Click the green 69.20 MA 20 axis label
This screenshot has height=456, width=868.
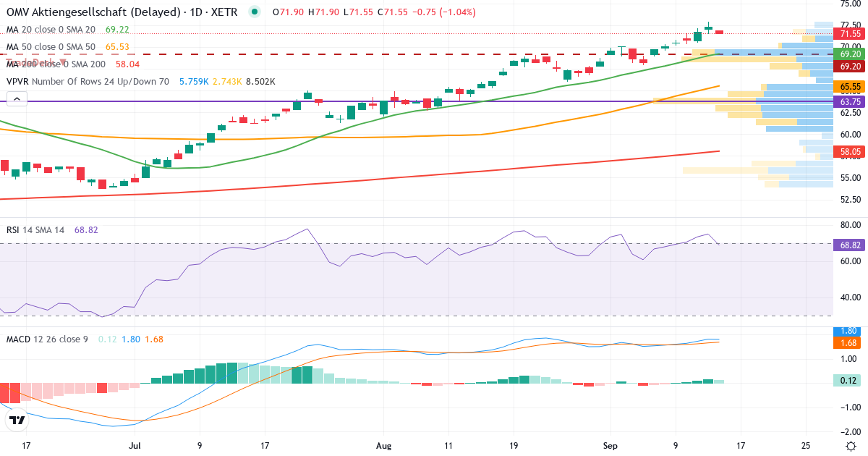click(x=850, y=54)
